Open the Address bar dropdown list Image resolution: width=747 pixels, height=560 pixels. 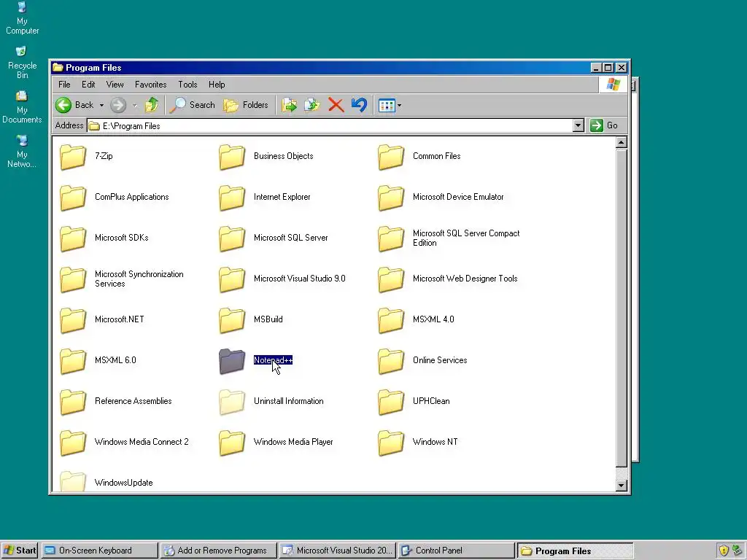pos(578,125)
